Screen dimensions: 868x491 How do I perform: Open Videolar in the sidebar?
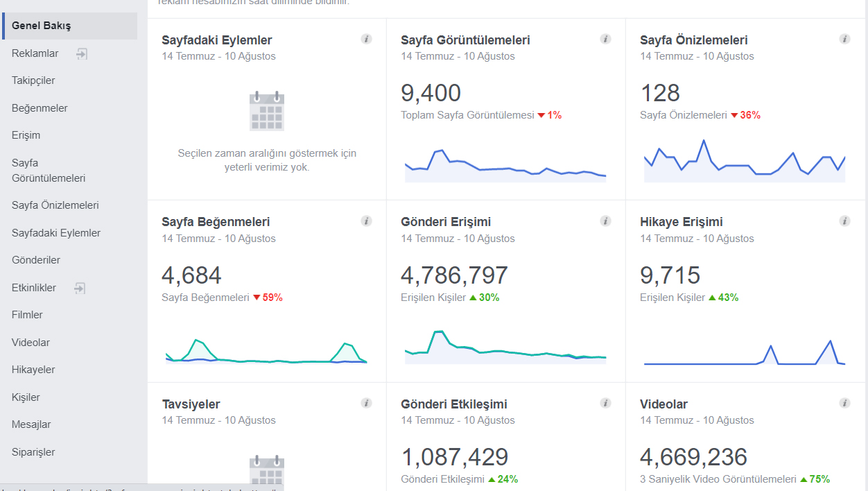coord(31,343)
